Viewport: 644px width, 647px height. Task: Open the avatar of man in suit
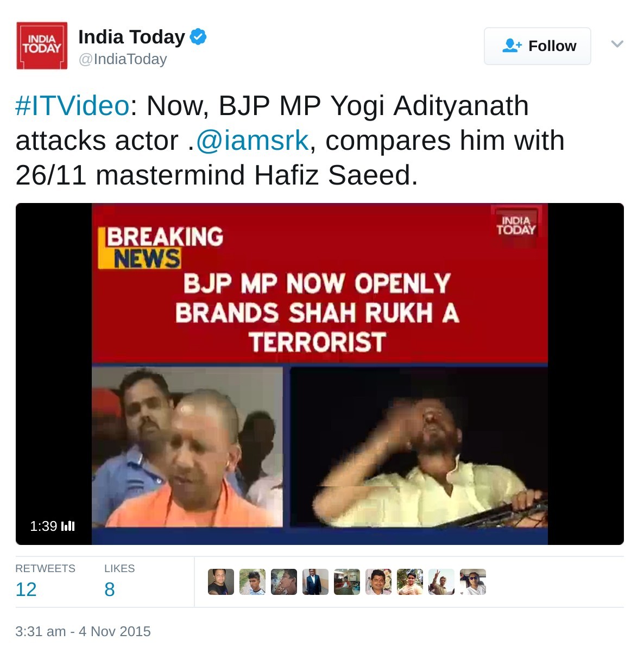[x=315, y=582]
